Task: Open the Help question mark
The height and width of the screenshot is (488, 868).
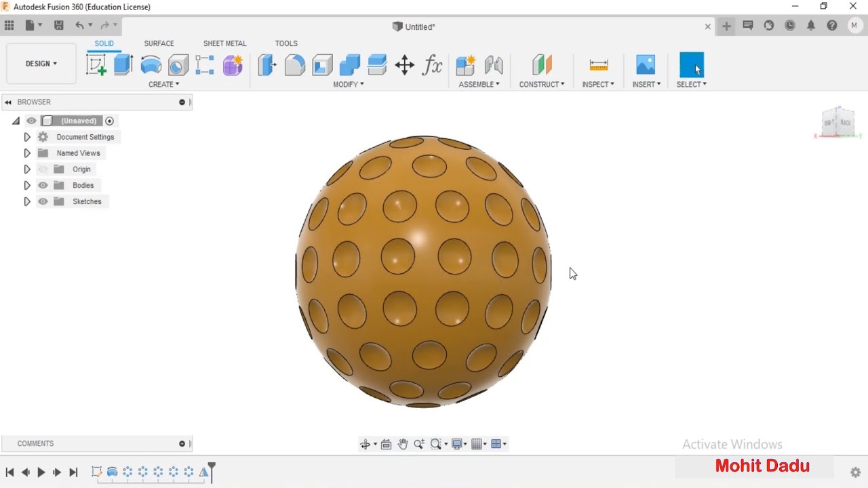Action: coord(832,26)
